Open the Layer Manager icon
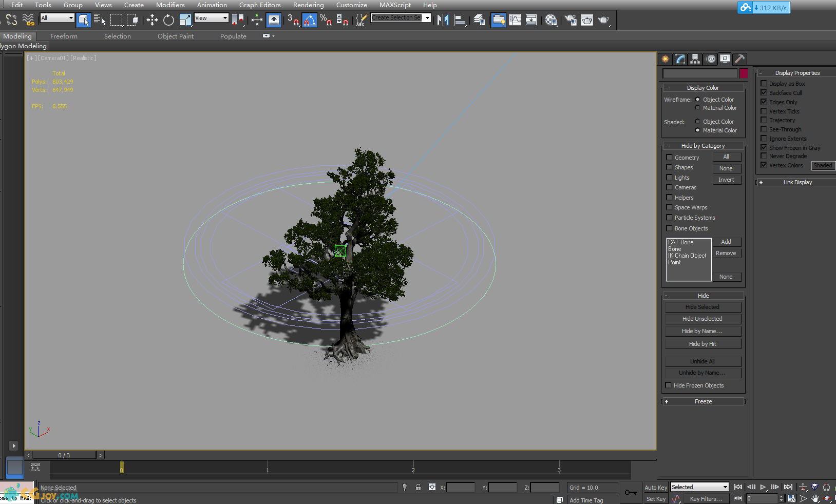Viewport: 836px width, 504px height. click(479, 20)
